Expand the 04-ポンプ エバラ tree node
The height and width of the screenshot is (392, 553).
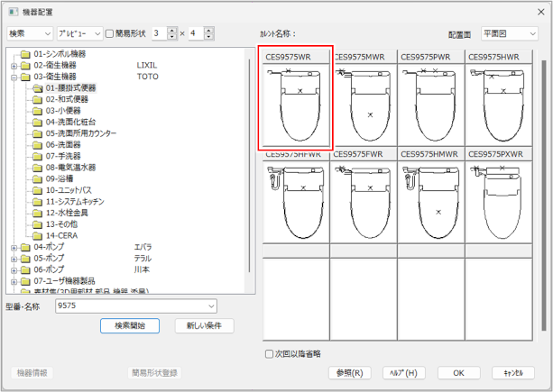click(14, 246)
